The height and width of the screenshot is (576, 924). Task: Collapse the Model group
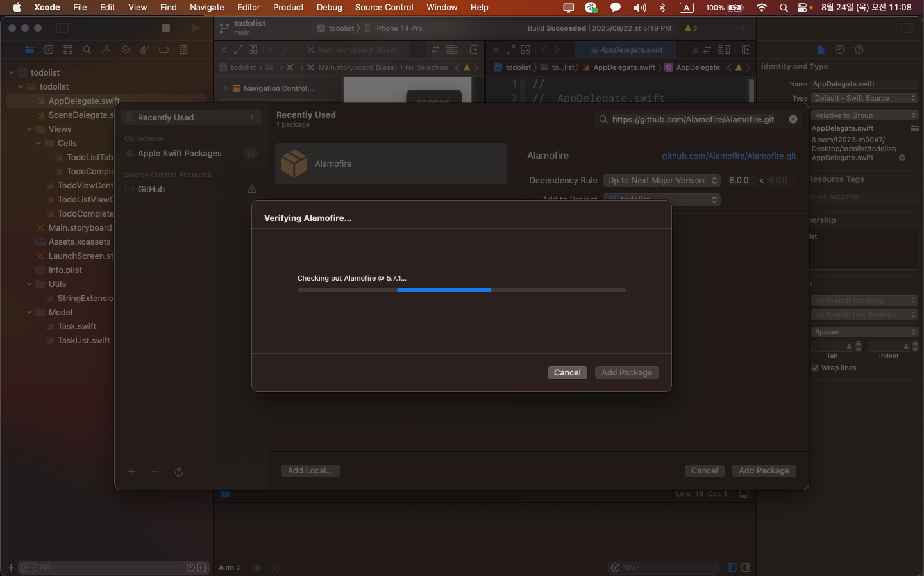coord(29,312)
